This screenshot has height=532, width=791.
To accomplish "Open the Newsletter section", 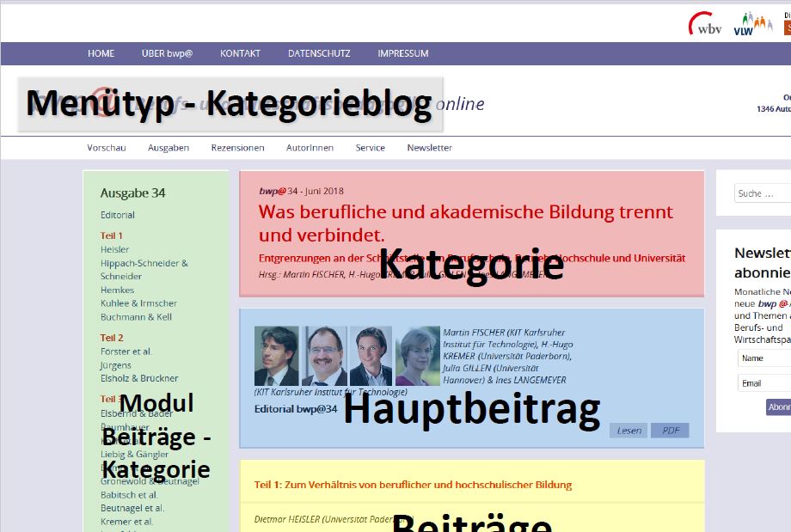I will [428, 147].
